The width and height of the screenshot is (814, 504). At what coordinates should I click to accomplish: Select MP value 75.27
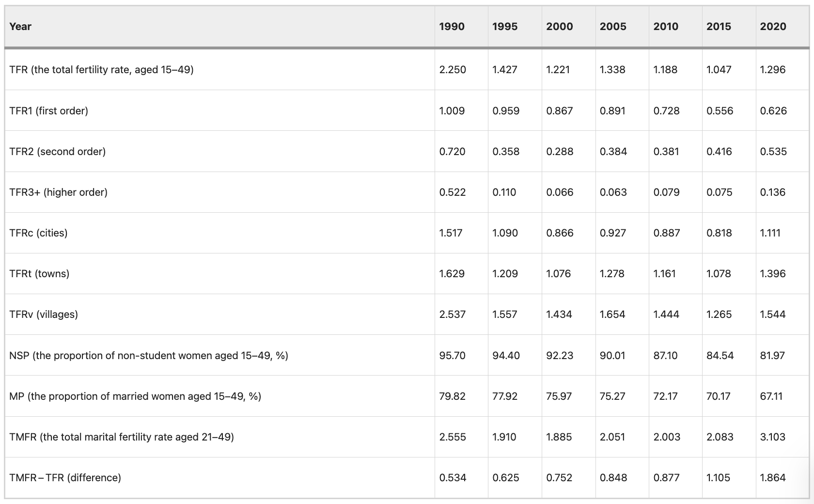tap(612, 396)
